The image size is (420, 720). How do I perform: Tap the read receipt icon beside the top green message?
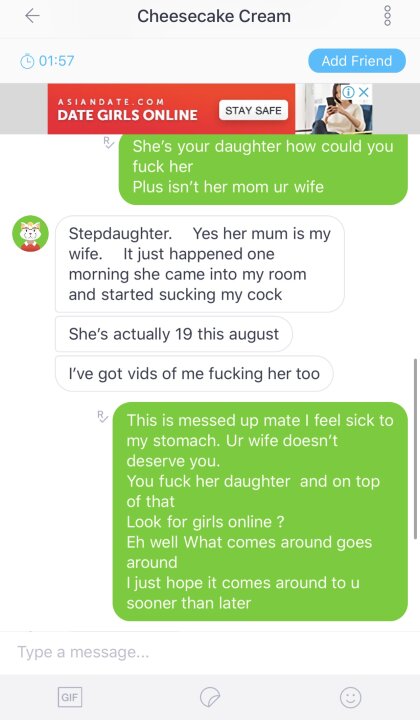pyautogui.click(x=109, y=142)
